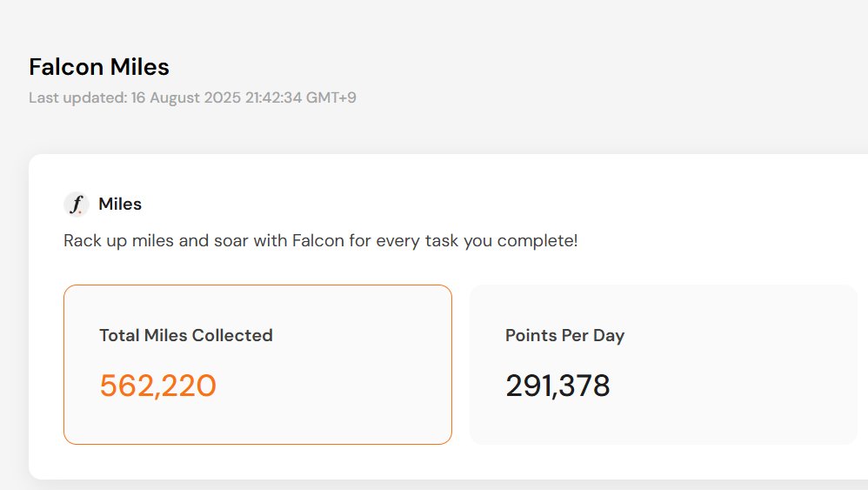
Task: Click the GMT+9 timezone text
Action: click(x=331, y=97)
